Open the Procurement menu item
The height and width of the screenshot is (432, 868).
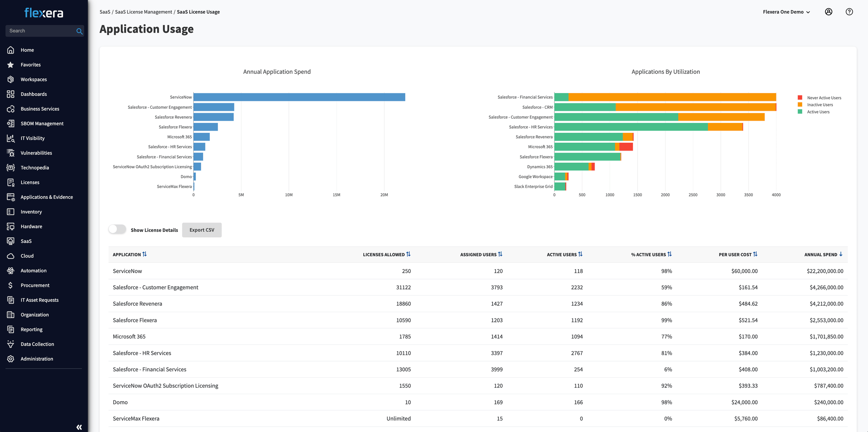coord(35,285)
